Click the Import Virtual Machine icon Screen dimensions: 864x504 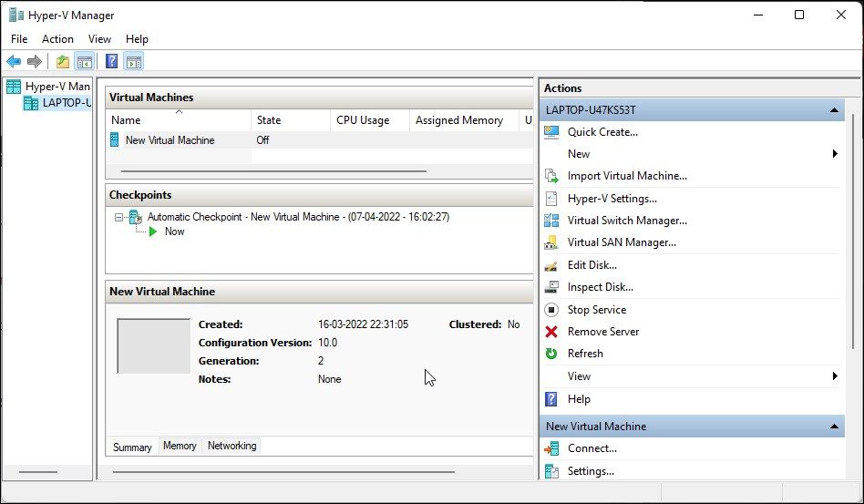(x=551, y=176)
